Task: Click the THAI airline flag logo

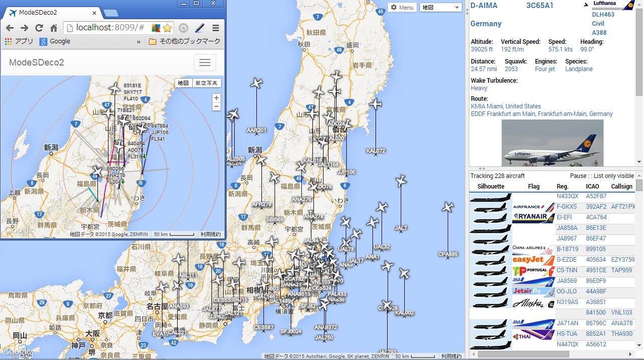Action: (533, 334)
